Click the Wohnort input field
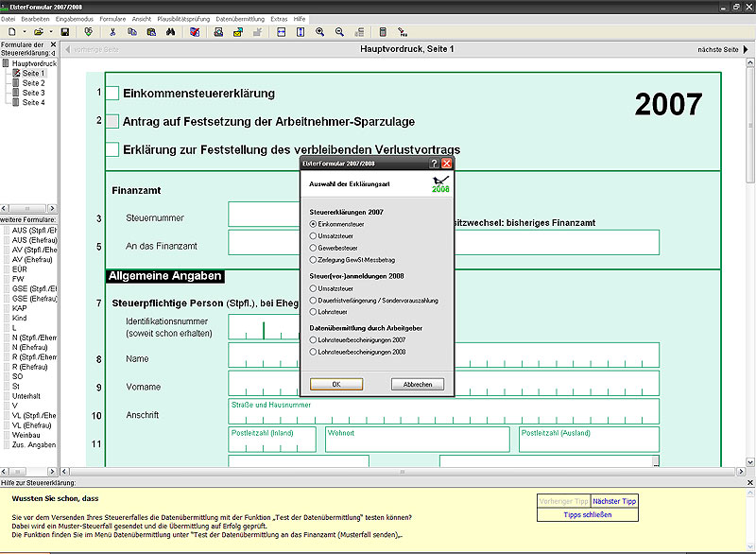 click(x=418, y=440)
